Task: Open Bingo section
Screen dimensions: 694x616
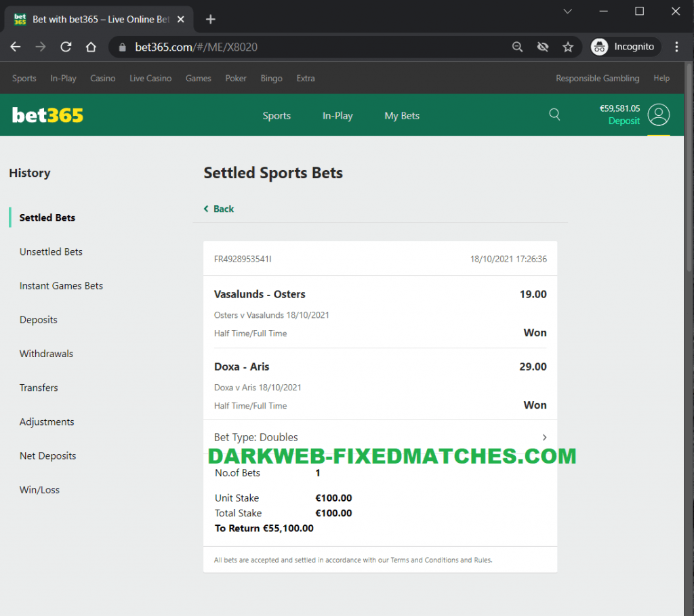Action: point(271,79)
